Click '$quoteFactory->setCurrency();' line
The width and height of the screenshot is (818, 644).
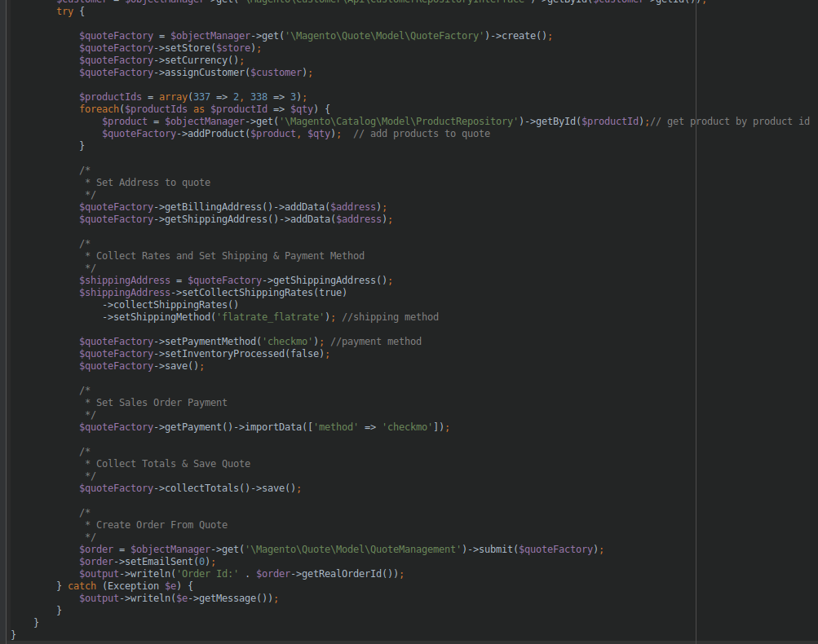tap(161, 60)
